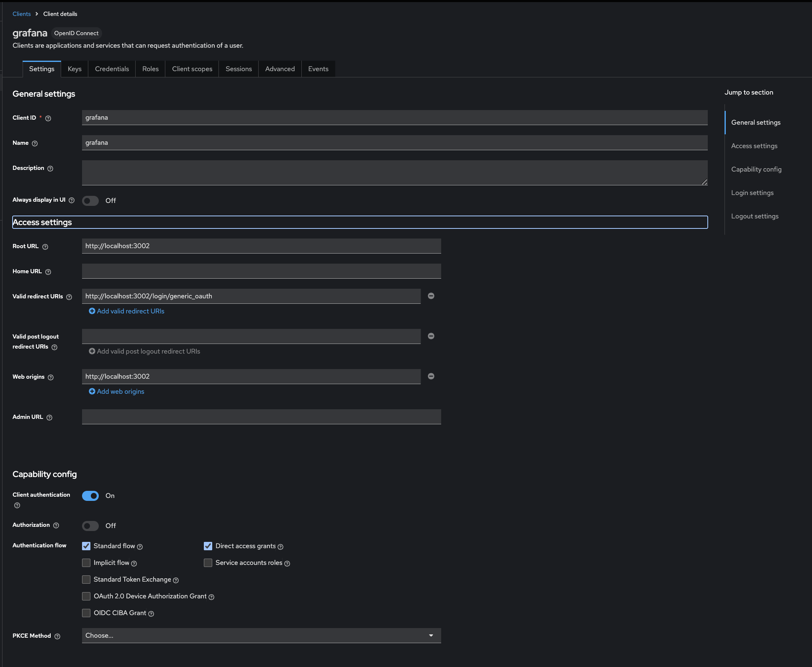Open the Client scopes tab

click(192, 69)
